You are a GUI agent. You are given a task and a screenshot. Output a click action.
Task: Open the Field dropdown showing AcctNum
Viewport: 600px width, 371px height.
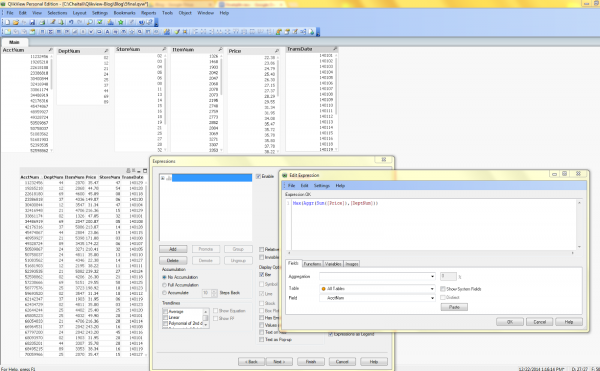click(377, 298)
